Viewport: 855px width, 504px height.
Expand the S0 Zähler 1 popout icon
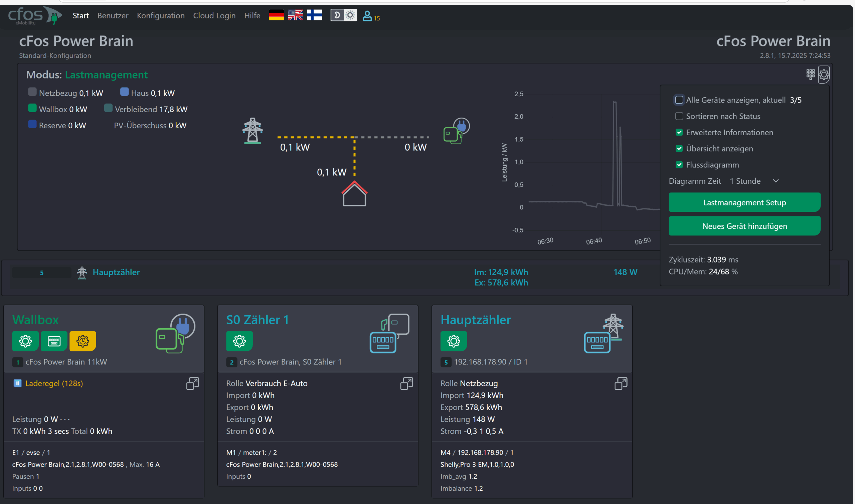406,383
